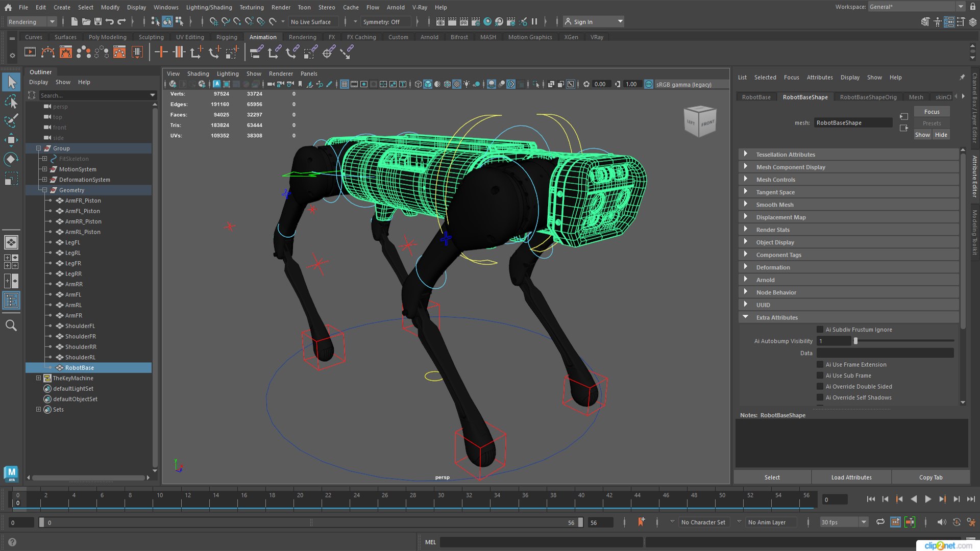Click the Sign In button
Image resolution: width=980 pixels, height=551 pixels.
pos(593,21)
